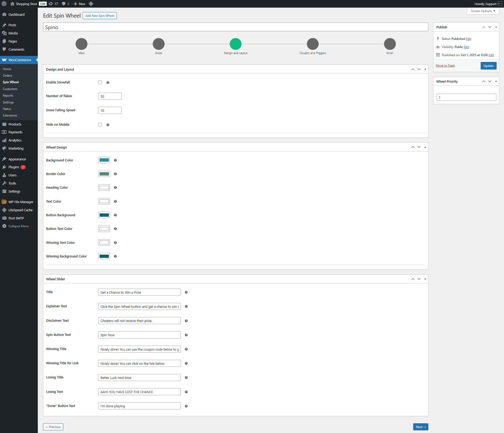Enable the Snowfall checkbox
504x433 pixels.
[100, 82]
